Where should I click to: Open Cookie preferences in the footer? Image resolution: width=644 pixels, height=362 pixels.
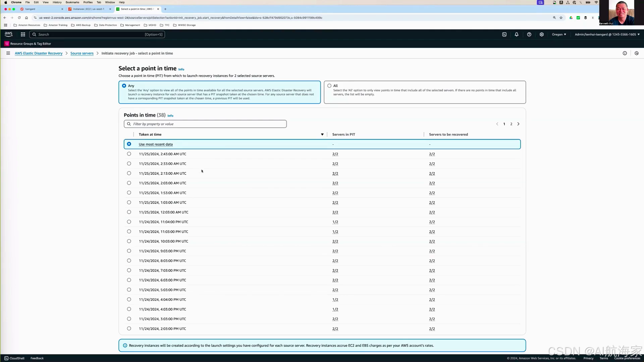(x=627, y=358)
